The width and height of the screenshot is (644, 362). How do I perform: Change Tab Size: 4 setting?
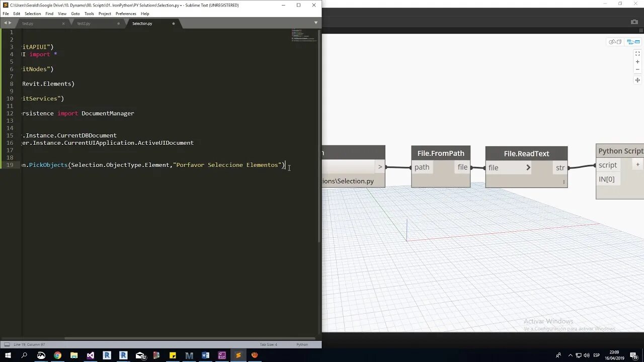[x=268, y=344]
